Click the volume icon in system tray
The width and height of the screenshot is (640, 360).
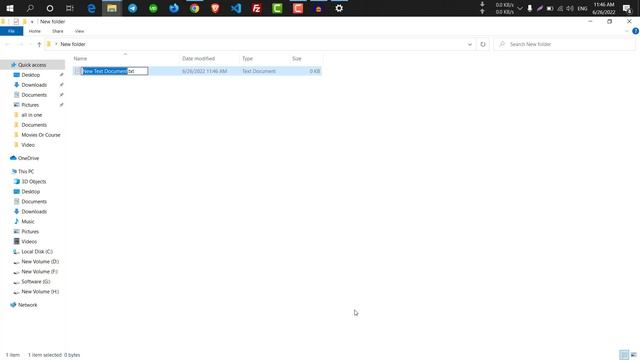tap(570, 8)
